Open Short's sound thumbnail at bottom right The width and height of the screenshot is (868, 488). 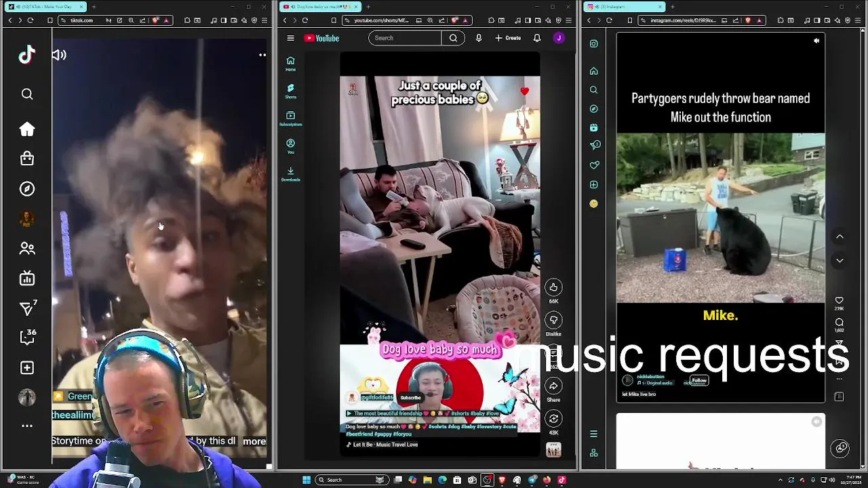pyautogui.click(x=553, y=450)
